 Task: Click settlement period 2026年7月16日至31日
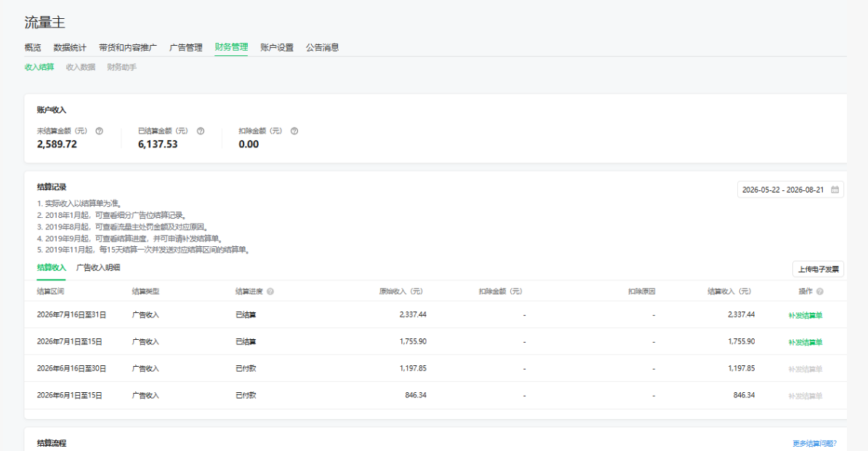click(71, 314)
